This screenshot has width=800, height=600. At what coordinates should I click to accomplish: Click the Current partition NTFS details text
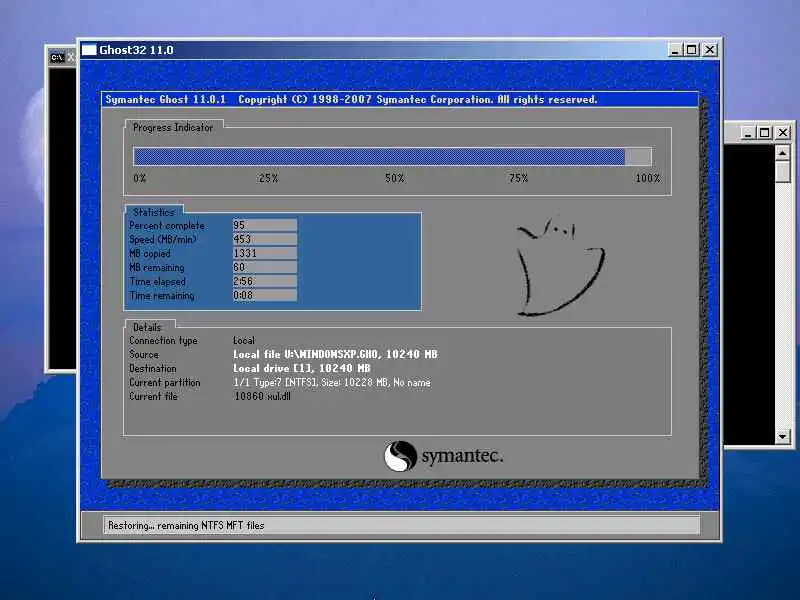tap(332, 382)
